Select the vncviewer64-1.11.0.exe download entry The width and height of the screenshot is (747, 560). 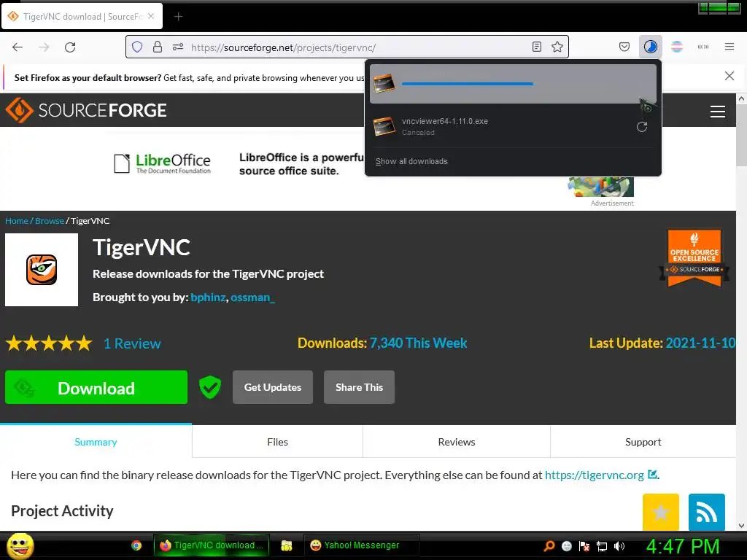(513, 126)
